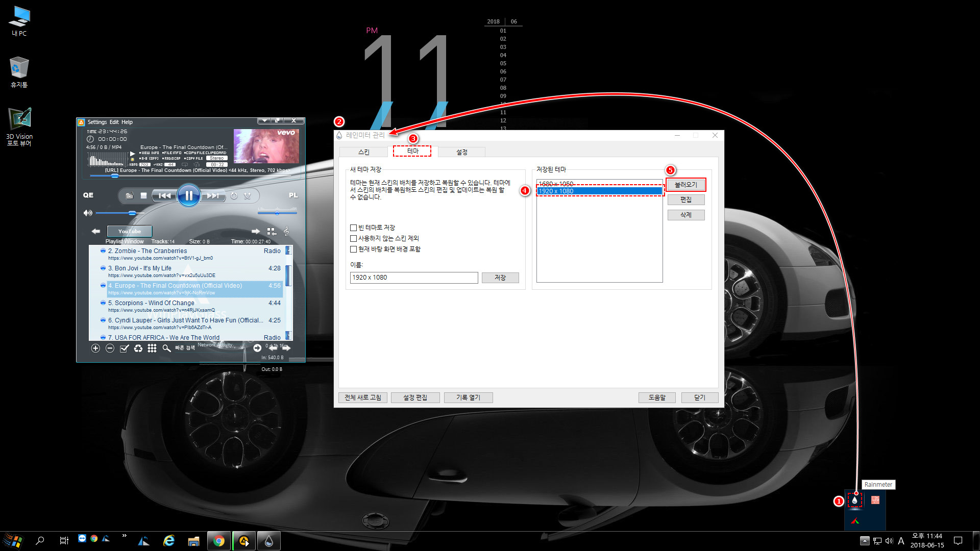Expand hidden tray icons arrow in taskbar
The image size is (980, 551).
864,541
